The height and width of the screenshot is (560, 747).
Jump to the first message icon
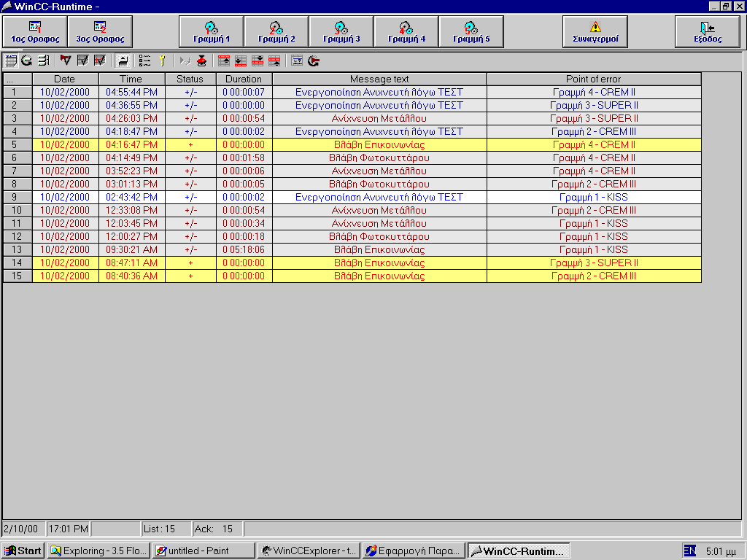tap(224, 61)
